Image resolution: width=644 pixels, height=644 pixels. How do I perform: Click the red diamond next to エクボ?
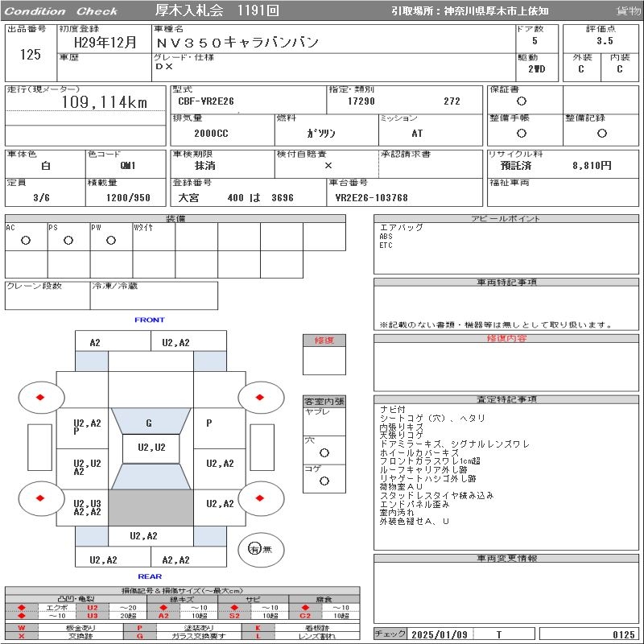pos(22,608)
